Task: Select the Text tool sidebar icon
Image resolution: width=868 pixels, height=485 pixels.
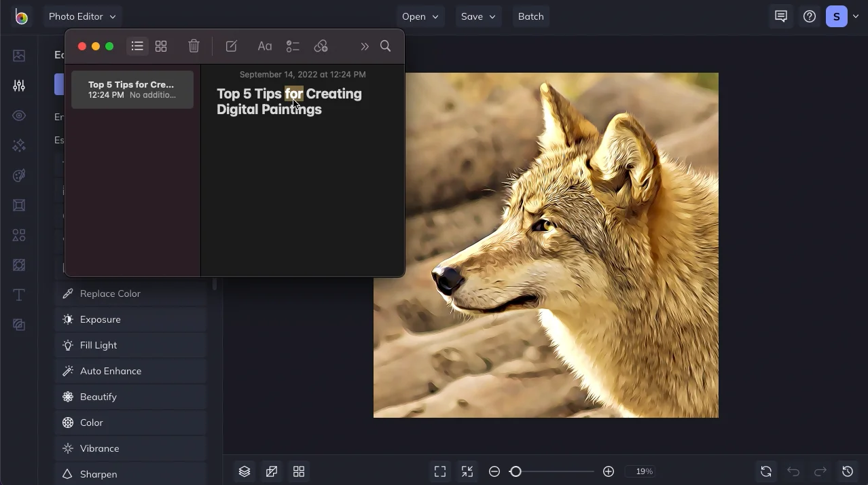Action: 19,295
